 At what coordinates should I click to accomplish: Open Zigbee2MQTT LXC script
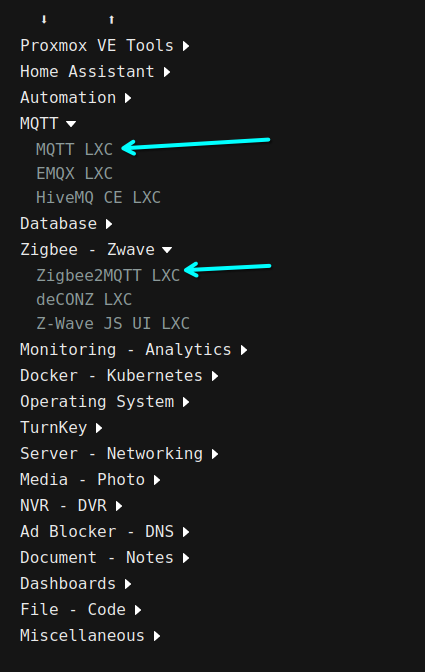(108, 275)
